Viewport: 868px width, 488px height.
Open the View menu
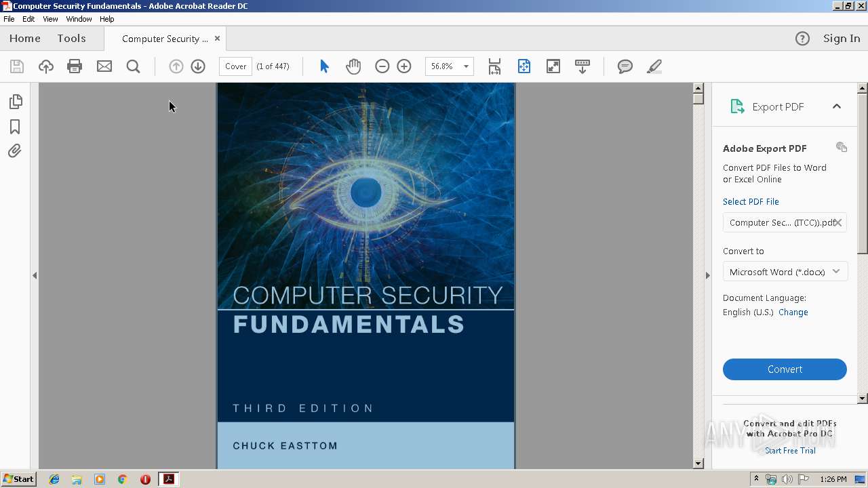point(50,19)
